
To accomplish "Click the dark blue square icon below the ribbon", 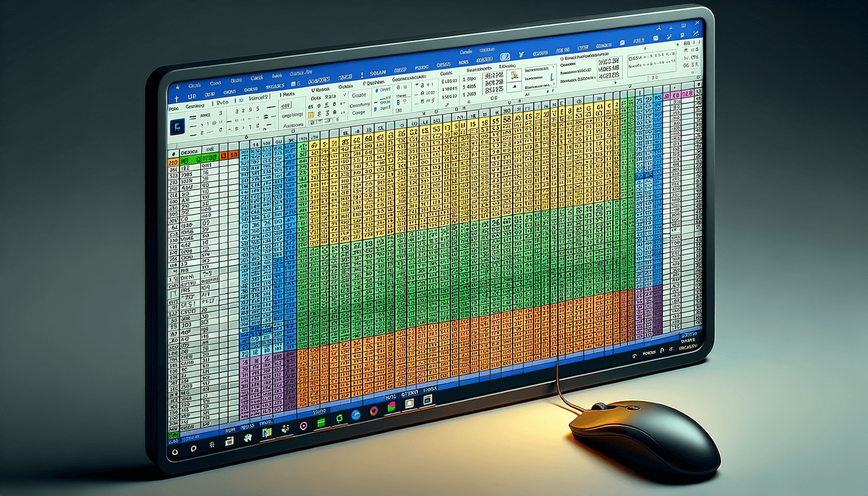I will (x=176, y=126).
